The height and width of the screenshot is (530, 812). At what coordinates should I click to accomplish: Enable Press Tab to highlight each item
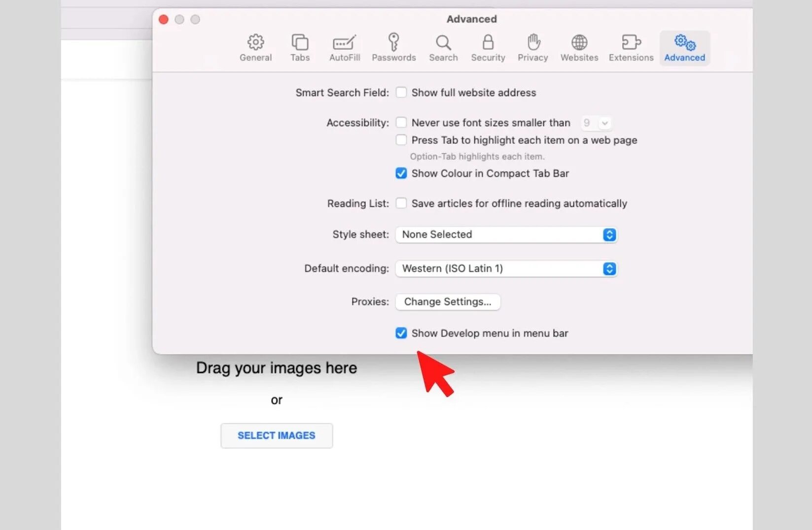pos(401,140)
